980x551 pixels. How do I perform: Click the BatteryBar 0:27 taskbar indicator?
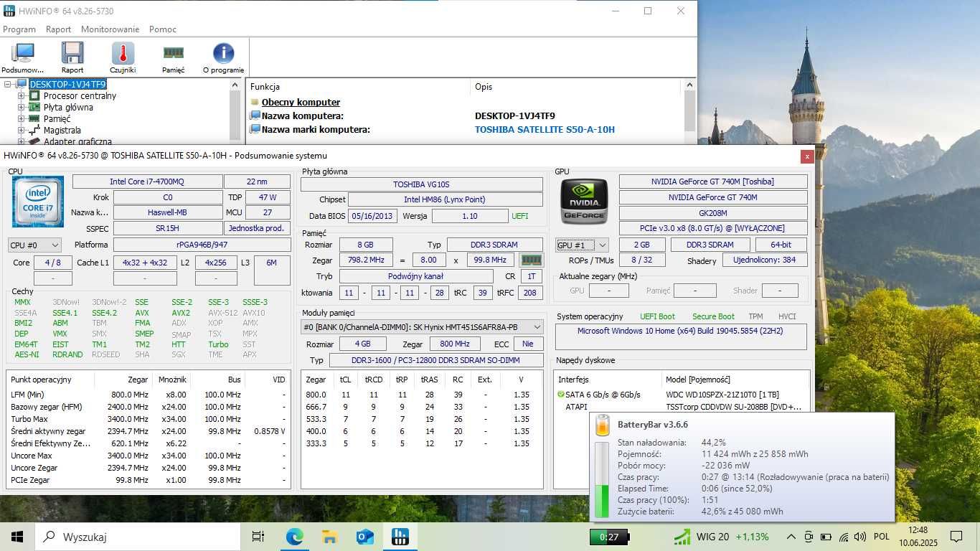(x=609, y=537)
